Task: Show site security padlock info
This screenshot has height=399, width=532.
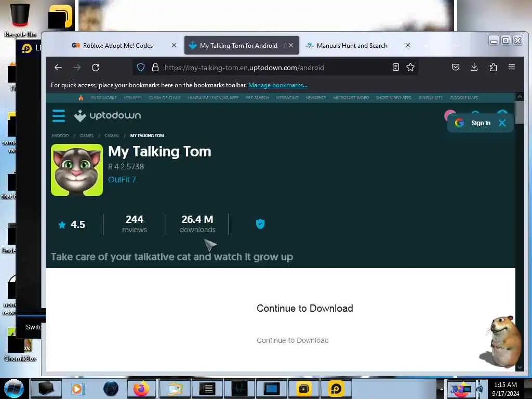Action: pyautogui.click(x=155, y=68)
